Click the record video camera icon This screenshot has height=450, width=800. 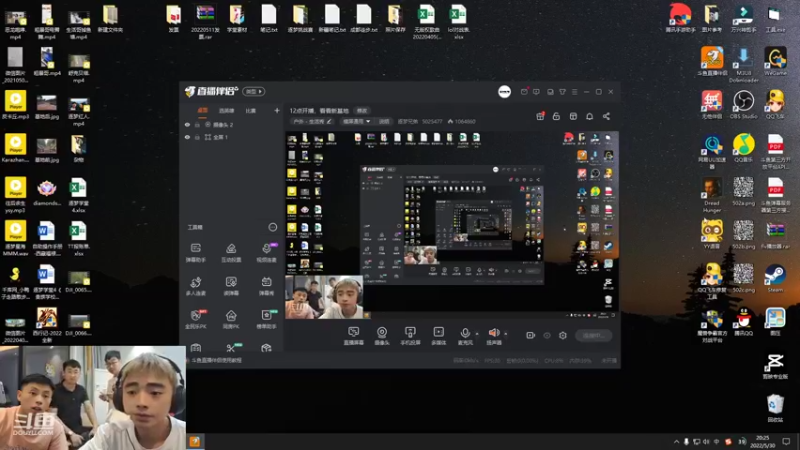point(531,336)
